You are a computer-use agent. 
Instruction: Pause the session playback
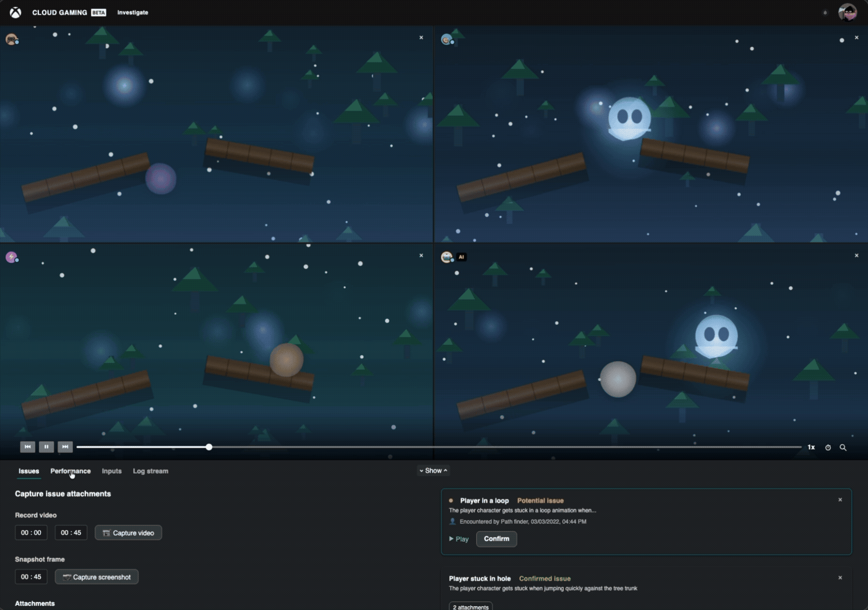[46, 447]
